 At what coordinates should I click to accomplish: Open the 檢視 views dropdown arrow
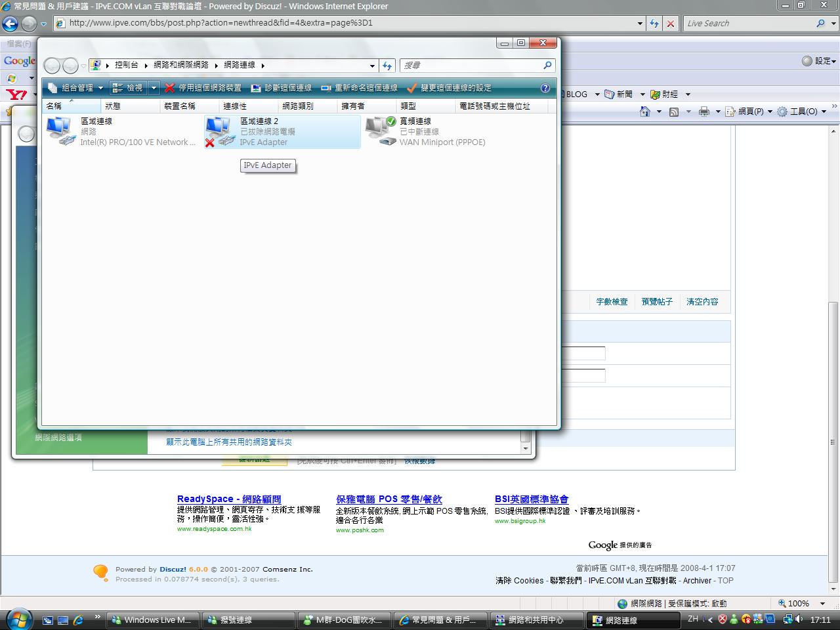coord(154,87)
